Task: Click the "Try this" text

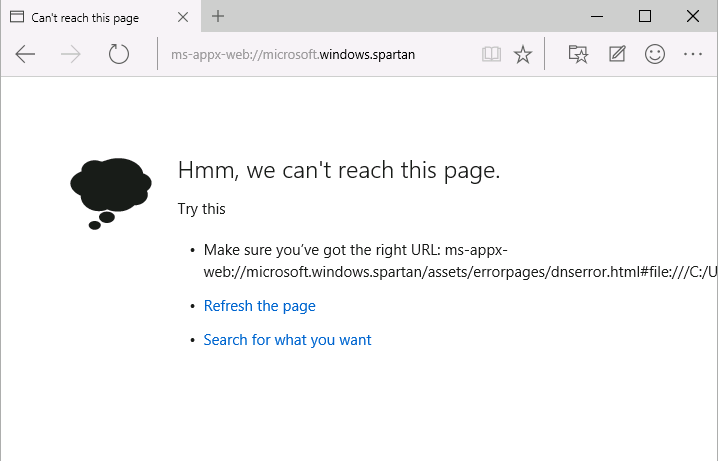Action: 201,209
